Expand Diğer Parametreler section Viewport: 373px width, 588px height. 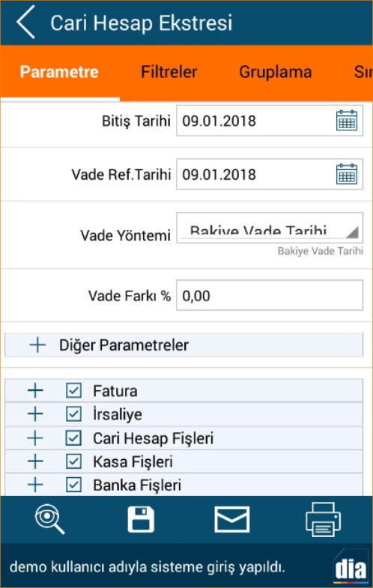(184, 345)
